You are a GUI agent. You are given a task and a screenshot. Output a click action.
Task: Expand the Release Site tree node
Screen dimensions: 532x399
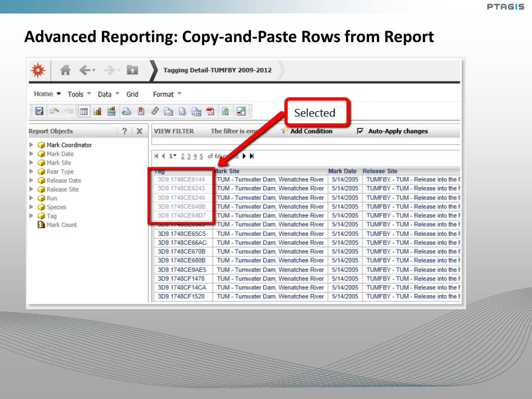click(32, 189)
